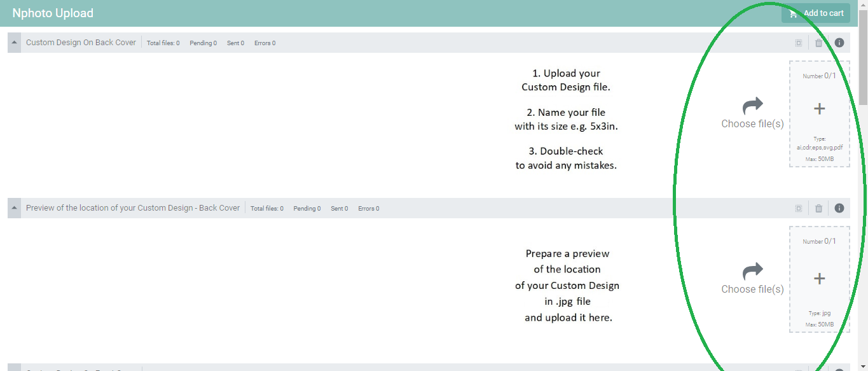Click the Choose file(s) label beside Upload your Custom Design file
The height and width of the screenshot is (371, 868).
[752, 124]
